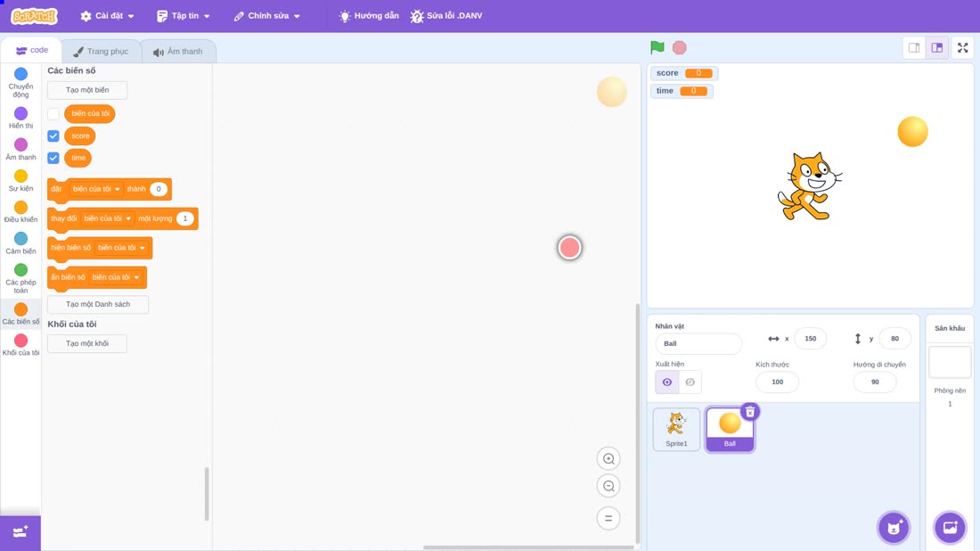Switch to the Âm thanh tab

[178, 52]
